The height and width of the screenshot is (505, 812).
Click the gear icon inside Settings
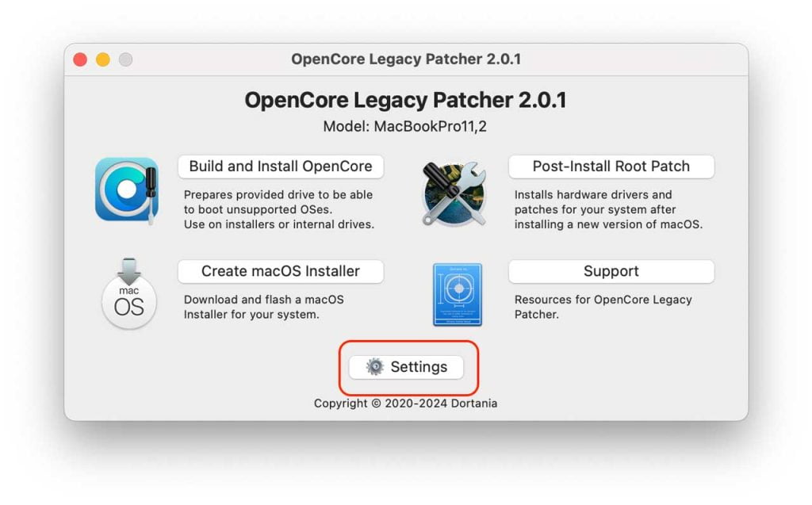click(374, 367)
